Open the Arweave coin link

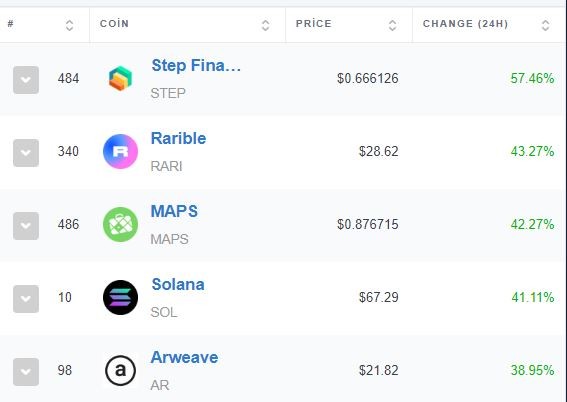click(184, 358)
